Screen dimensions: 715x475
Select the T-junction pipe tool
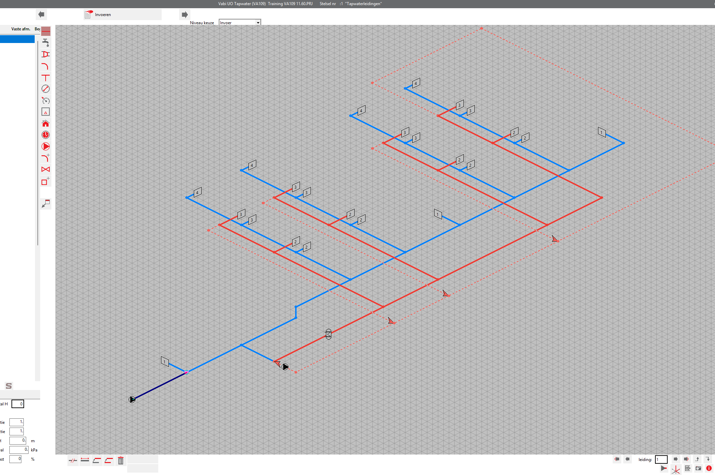point(46,77)
